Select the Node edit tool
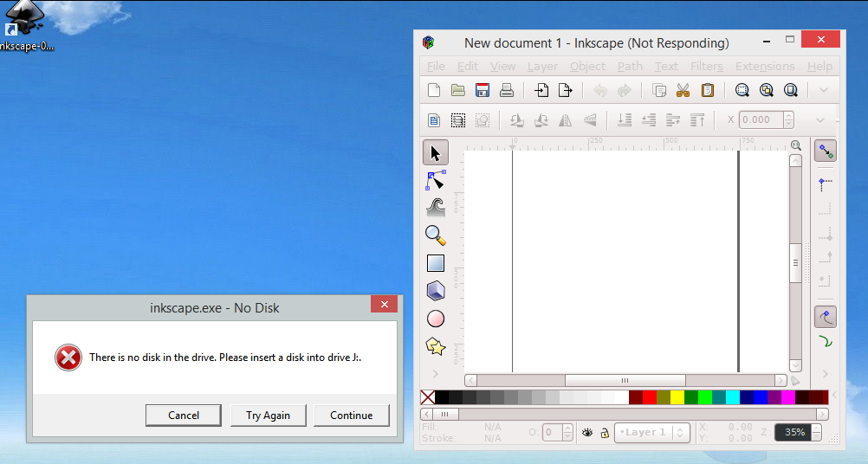Viewport: 868px width, 464px height. pyautogui.click(x=436, y=180)
